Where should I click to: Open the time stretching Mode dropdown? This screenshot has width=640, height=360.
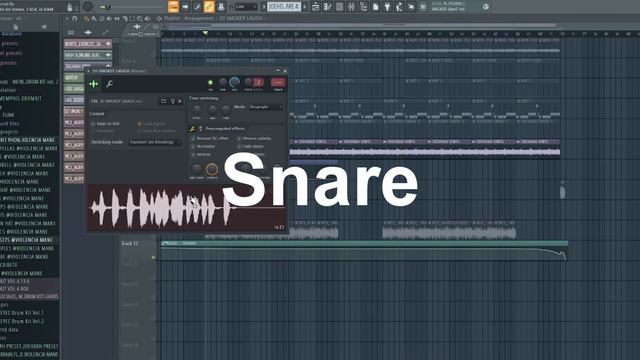tap(266, 107)
